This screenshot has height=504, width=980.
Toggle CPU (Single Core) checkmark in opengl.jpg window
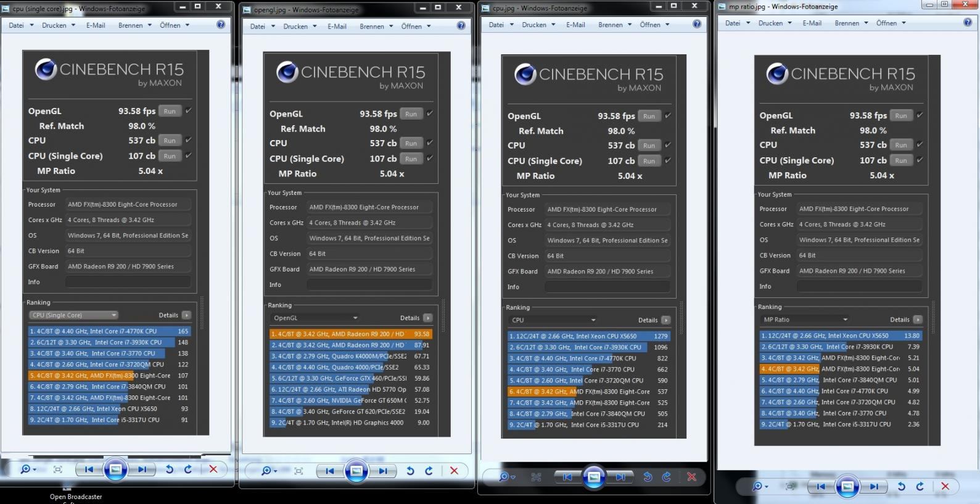tap(429, 158)
